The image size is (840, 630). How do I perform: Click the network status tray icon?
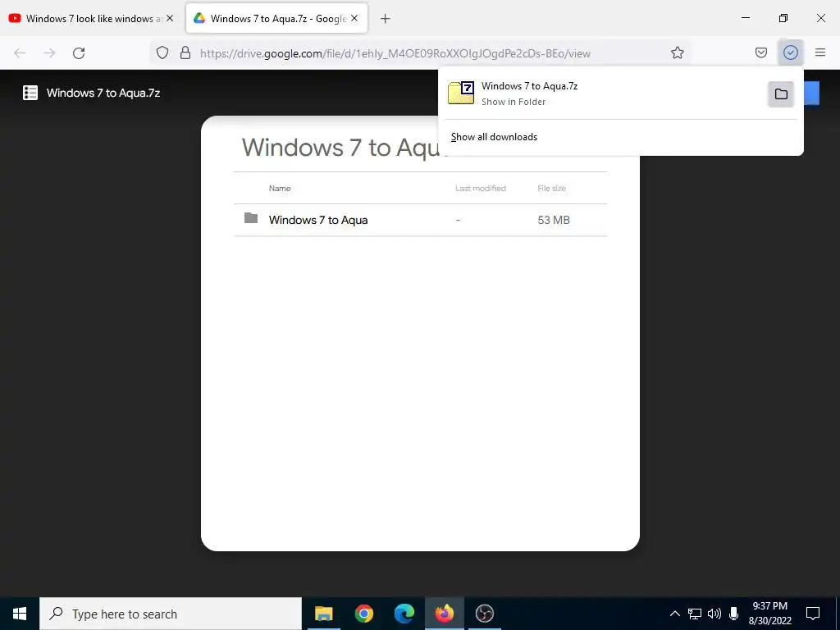pos(695,614)
